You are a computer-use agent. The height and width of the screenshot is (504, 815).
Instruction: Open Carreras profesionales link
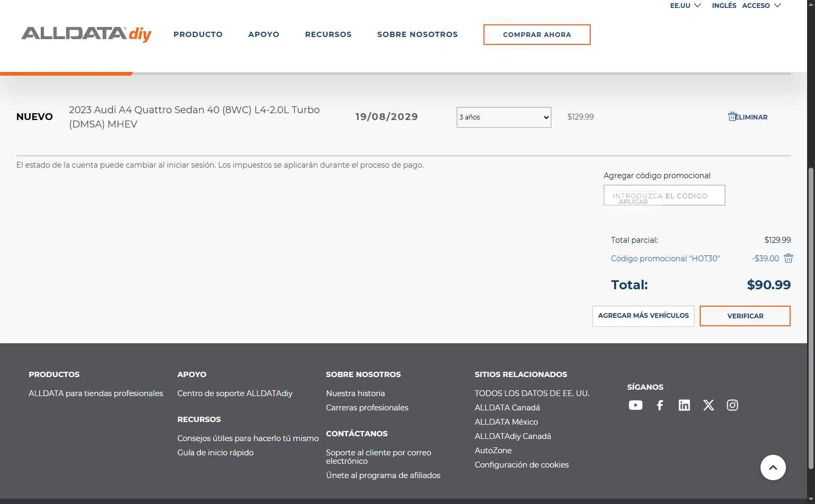point(367,408)
